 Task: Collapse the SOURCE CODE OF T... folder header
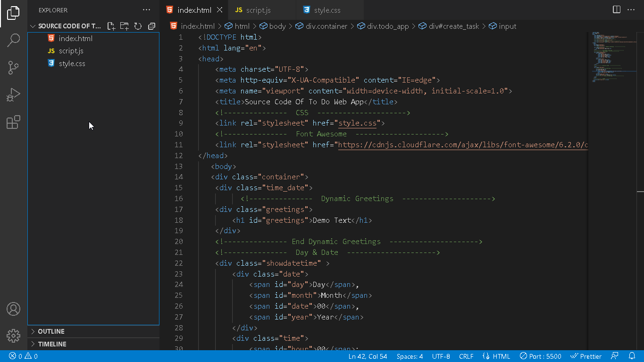[x=66, y=26]
